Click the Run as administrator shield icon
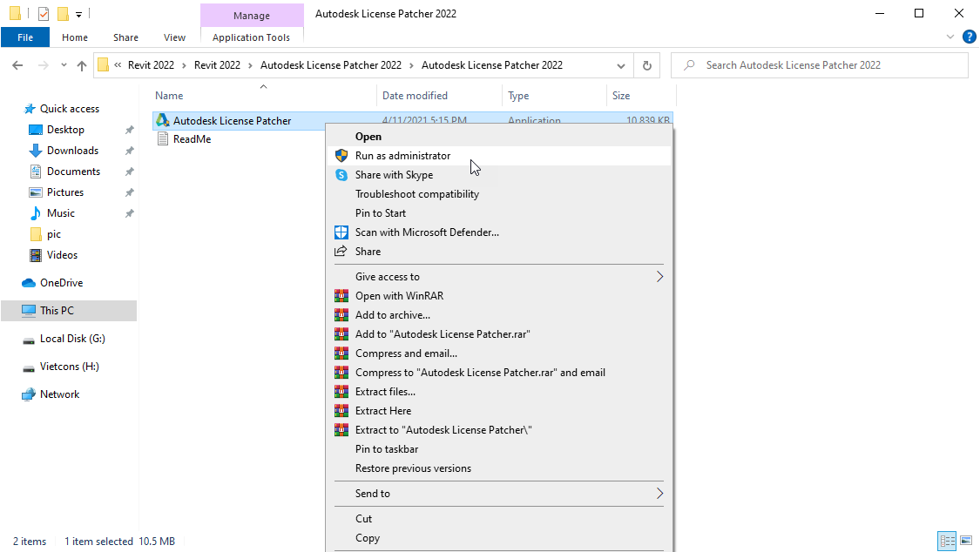Viewport: 980px width, 552px height. click(341, 156)
